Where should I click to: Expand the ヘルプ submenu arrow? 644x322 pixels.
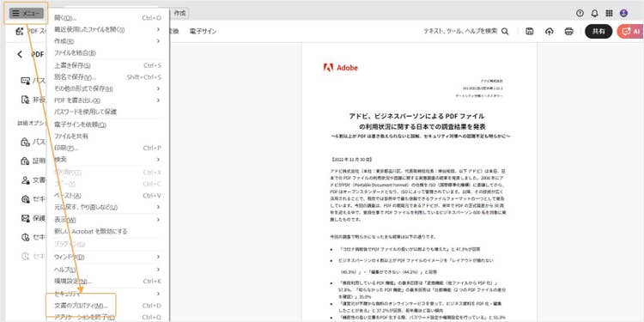159,270
